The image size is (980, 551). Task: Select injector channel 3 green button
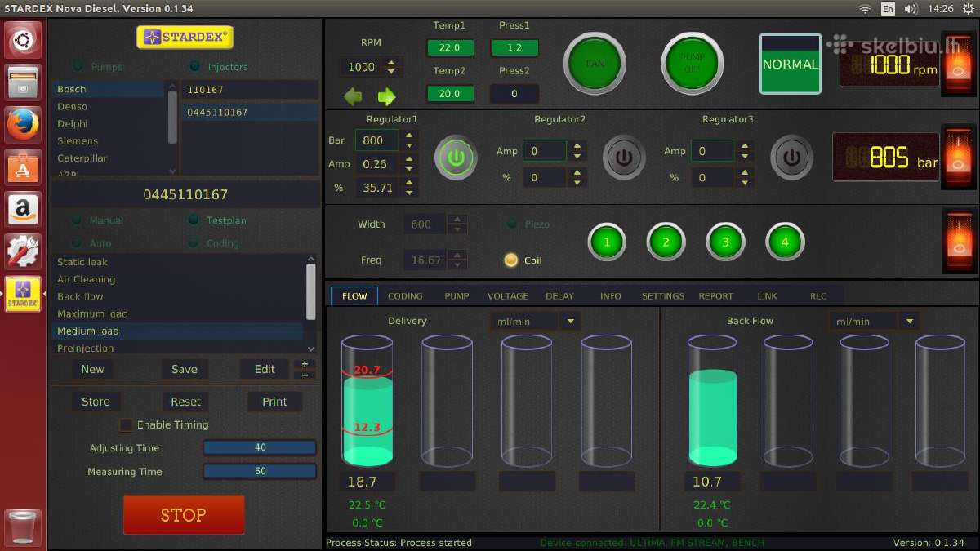pyautogui.click(x=725, y=242)
